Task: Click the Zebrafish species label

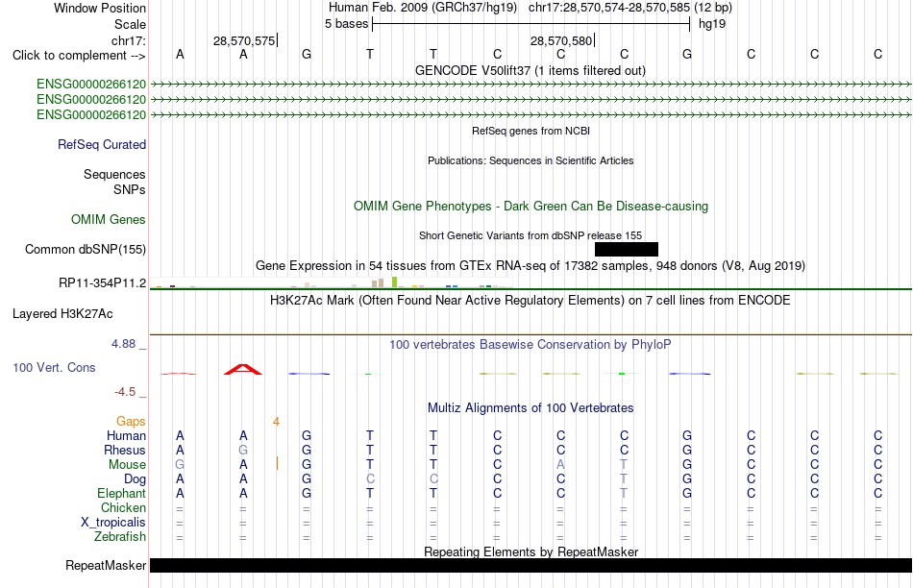Action: click(120, 536)
